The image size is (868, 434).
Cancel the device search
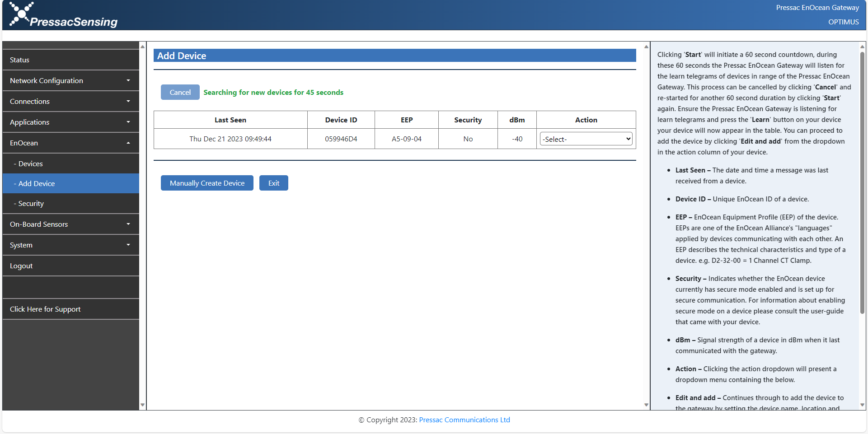pyautogui.click(x=180, y=92)
